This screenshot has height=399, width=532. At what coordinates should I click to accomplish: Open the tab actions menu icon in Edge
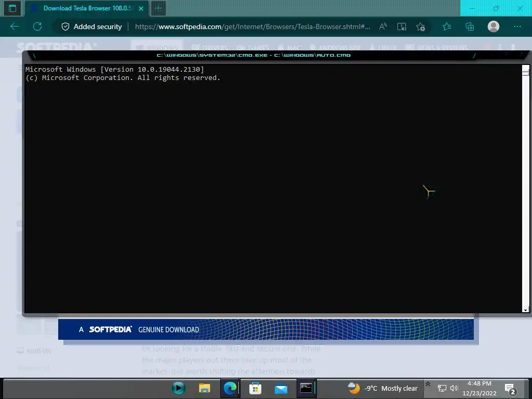tap(12, 8)
